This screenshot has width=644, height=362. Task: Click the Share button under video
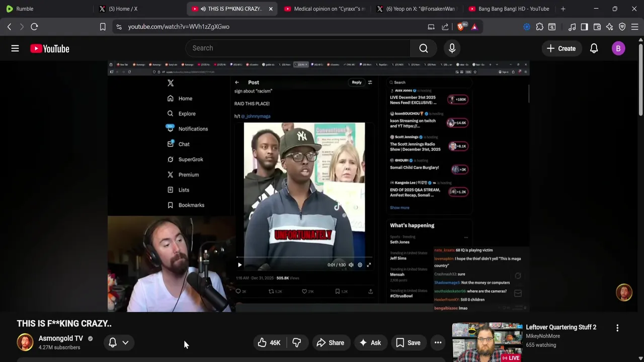coord(331,343)
